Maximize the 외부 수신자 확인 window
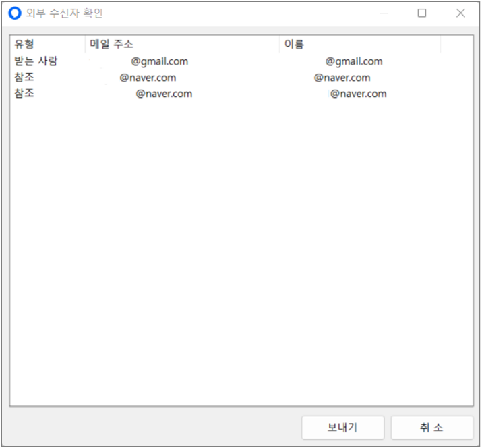Viewport: 482px width, 448px height. pyautogui.click(x=422, y=13)
